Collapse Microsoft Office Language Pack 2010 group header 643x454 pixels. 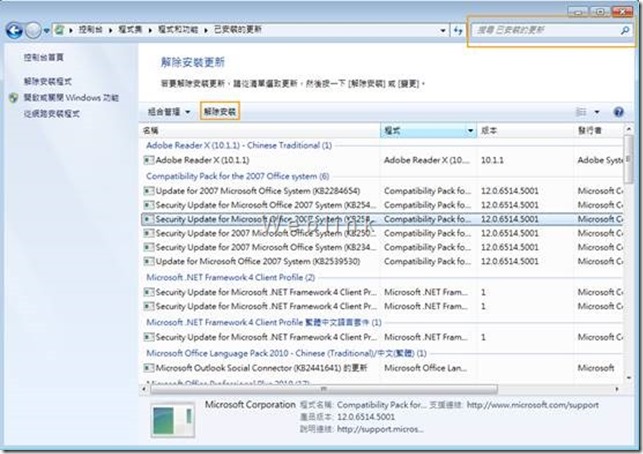(286, 354)
